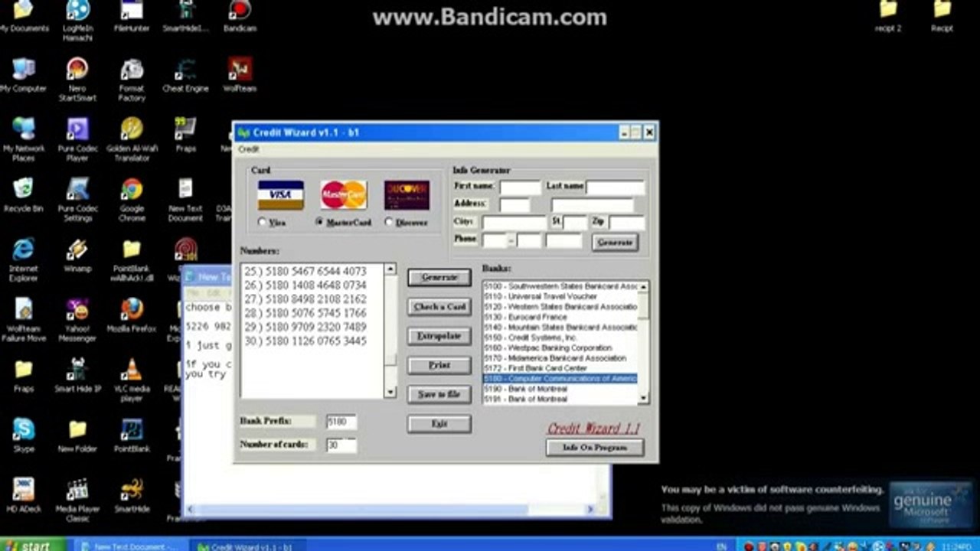
Task: Click the MasterCard logo image
Action: click(x=344, y=194)
